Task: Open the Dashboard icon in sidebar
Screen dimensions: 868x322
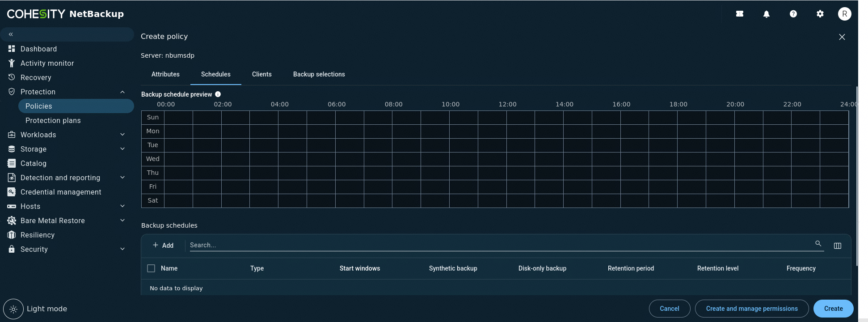Action: 12,49
